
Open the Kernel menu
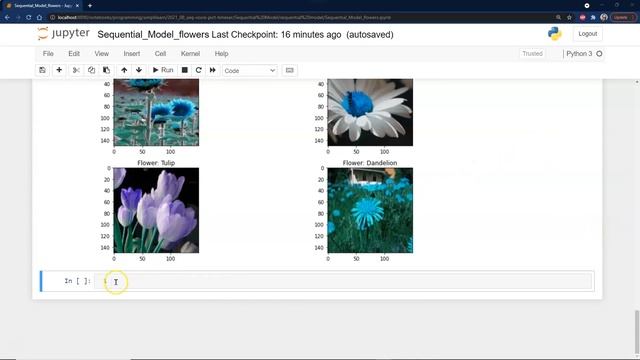pyautogui.click(x=190, y=53)
